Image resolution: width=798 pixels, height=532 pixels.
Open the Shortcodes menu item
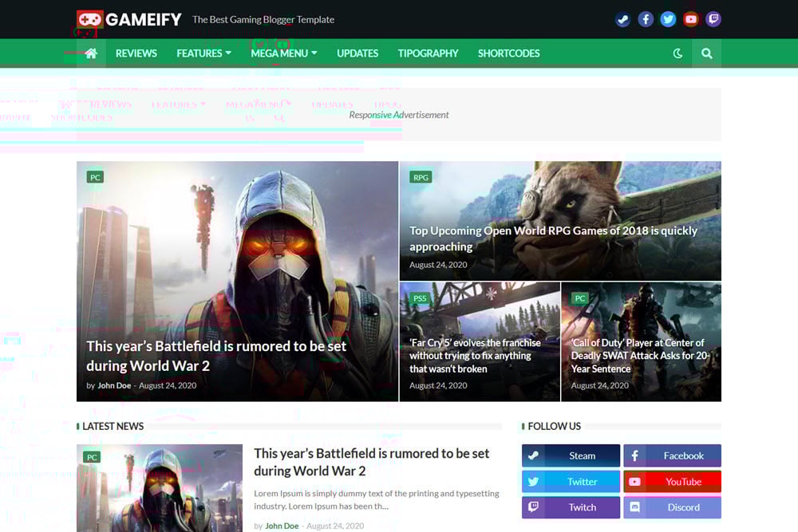click(508, 53)
